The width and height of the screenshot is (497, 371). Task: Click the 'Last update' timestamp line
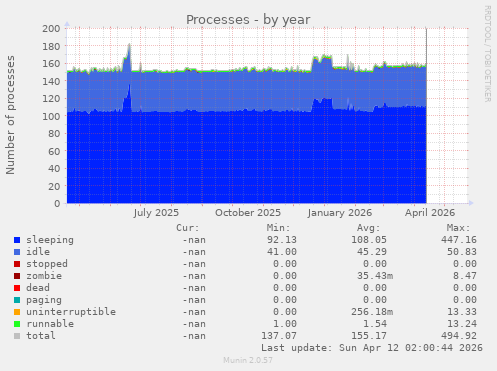click(x=372, y=348)
